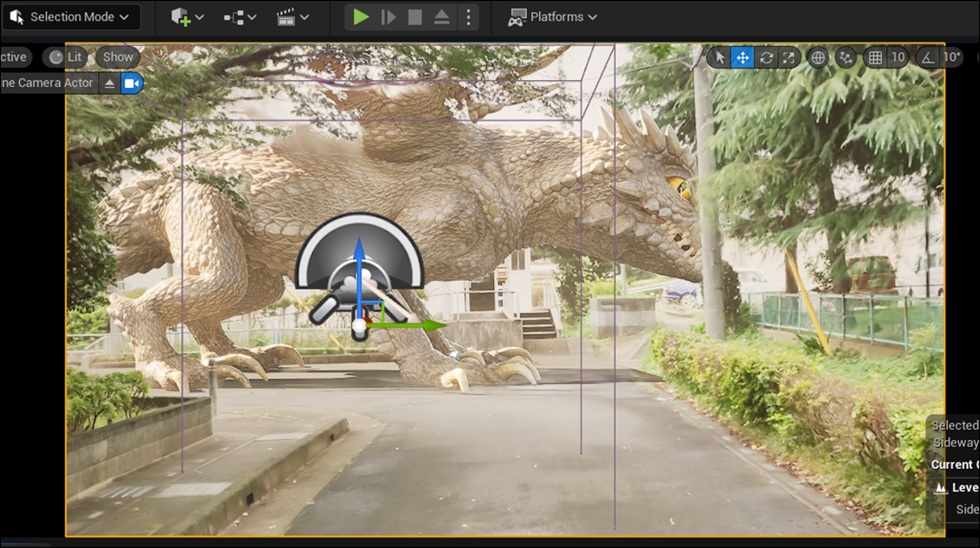The height and width of the screenshot is (548, 980).
Task: Open the Show flags menu
Action: click(117, 57)
